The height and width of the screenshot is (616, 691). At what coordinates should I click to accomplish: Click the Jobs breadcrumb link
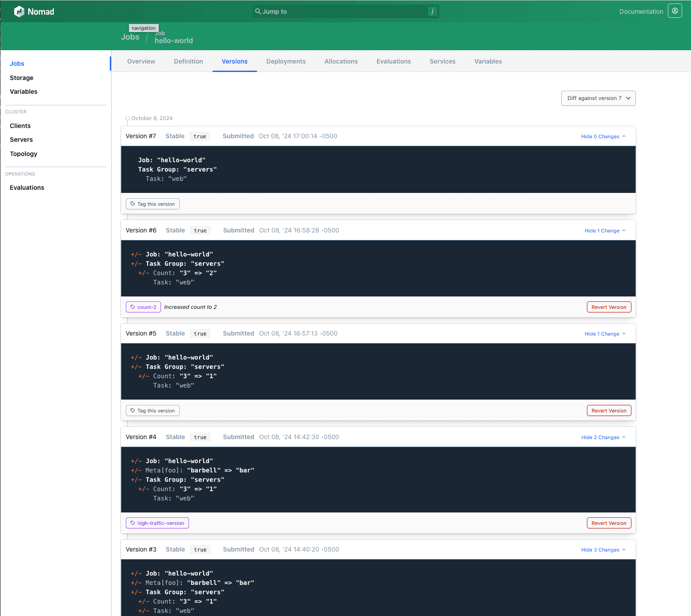coord(130,37)
